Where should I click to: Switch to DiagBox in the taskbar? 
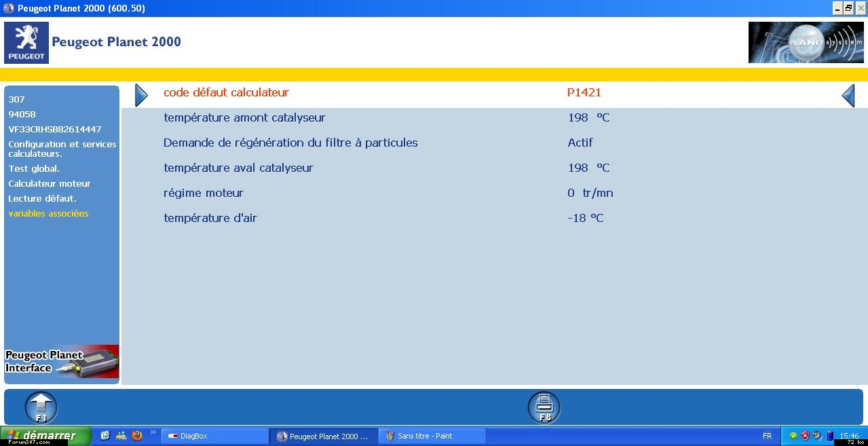(215, 436)
